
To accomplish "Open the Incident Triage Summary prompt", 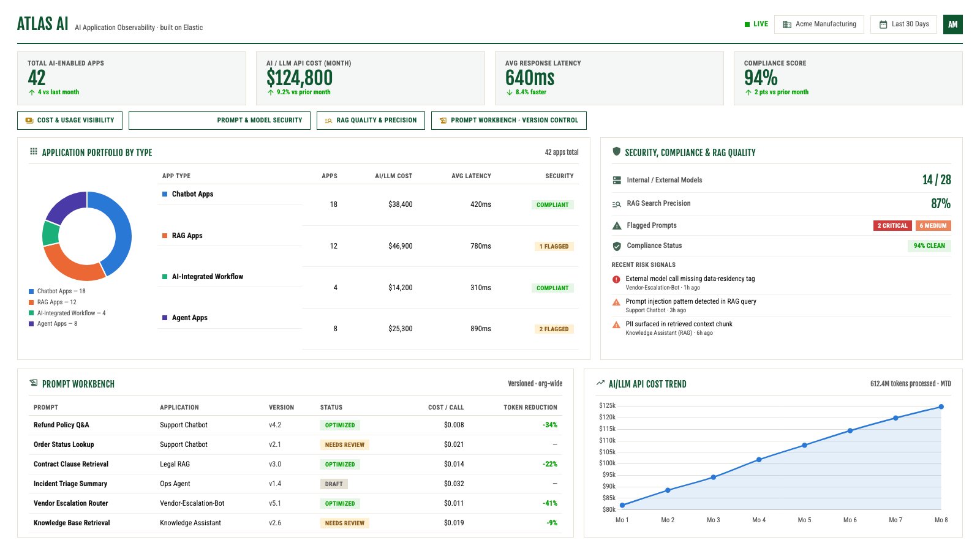I will [x=70, y=484].
